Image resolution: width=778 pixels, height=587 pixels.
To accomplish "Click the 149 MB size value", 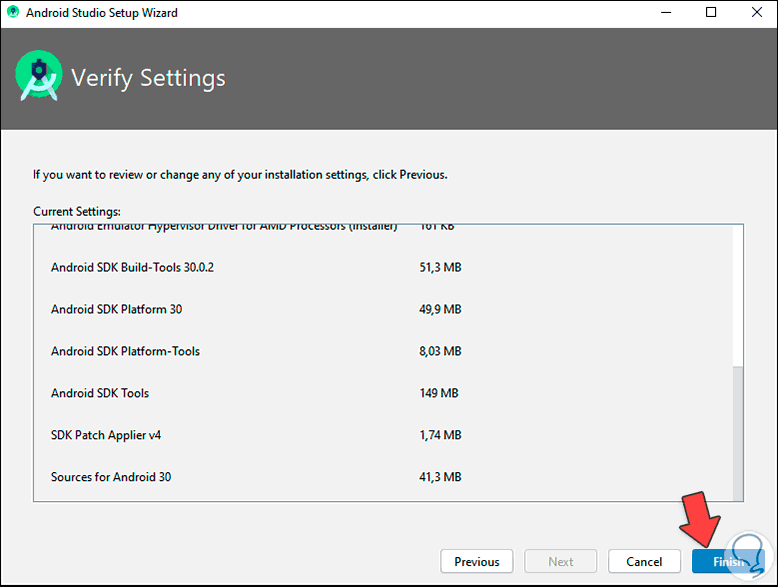I will (x=439, y=393).
